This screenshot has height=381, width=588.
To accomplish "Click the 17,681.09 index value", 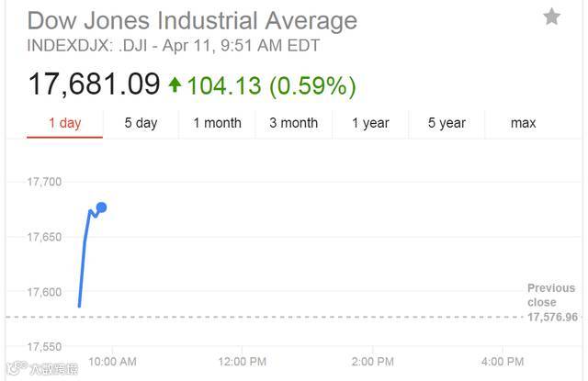I will tap(94, 84).
